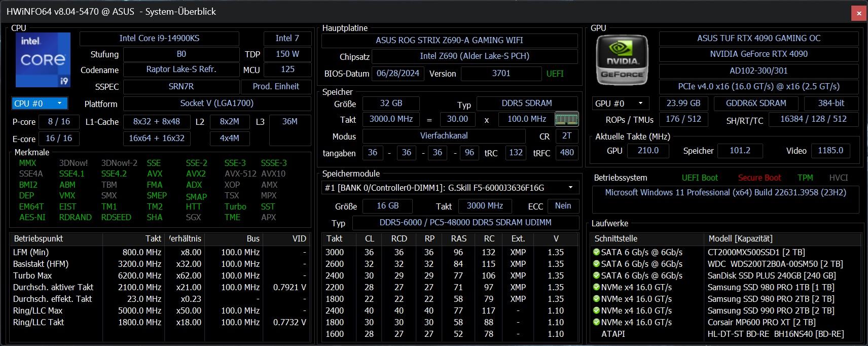This screenshot has width=868, height=346.
Task: Click the BIOS date 06/28/2024 field
Action: point(398,74)
